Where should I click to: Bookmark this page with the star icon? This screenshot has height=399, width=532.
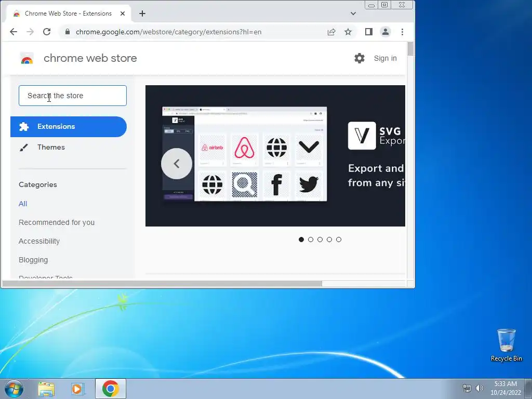click(x=348, y=32)
